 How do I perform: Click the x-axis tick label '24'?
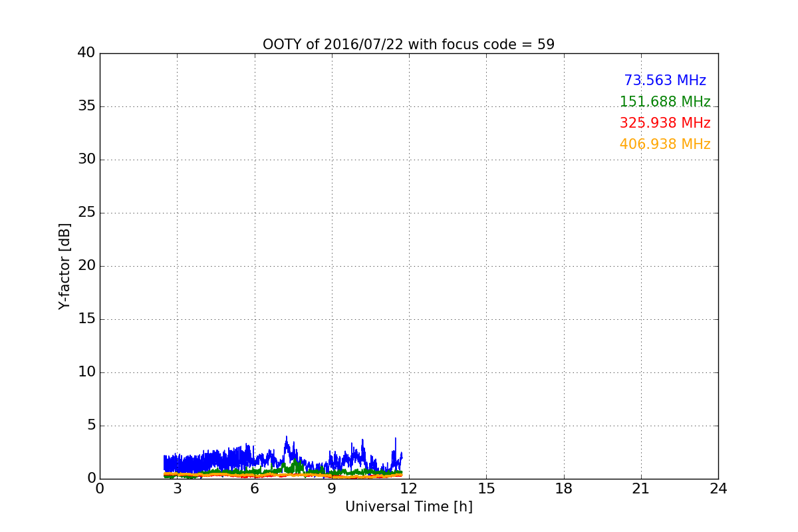(718, 489)
